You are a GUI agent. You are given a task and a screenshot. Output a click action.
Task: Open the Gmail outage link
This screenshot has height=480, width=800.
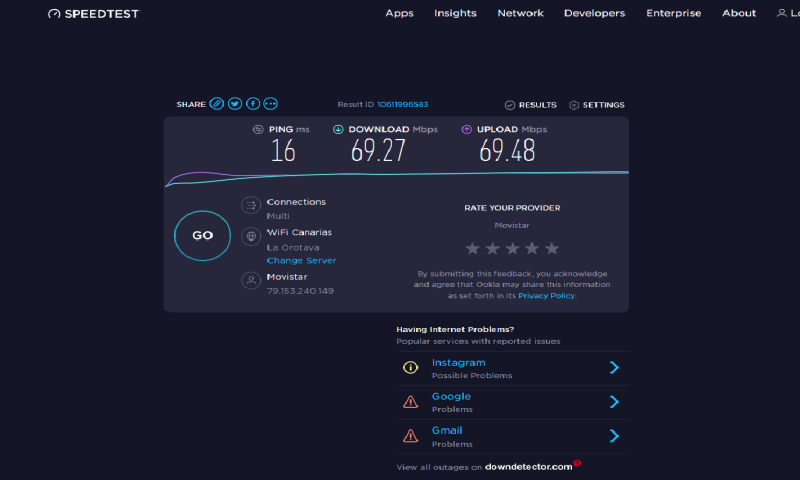coord(447,431)
